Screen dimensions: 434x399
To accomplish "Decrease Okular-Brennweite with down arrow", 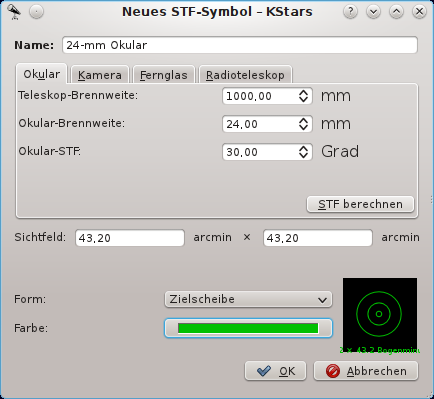I will tap(303, 128).
